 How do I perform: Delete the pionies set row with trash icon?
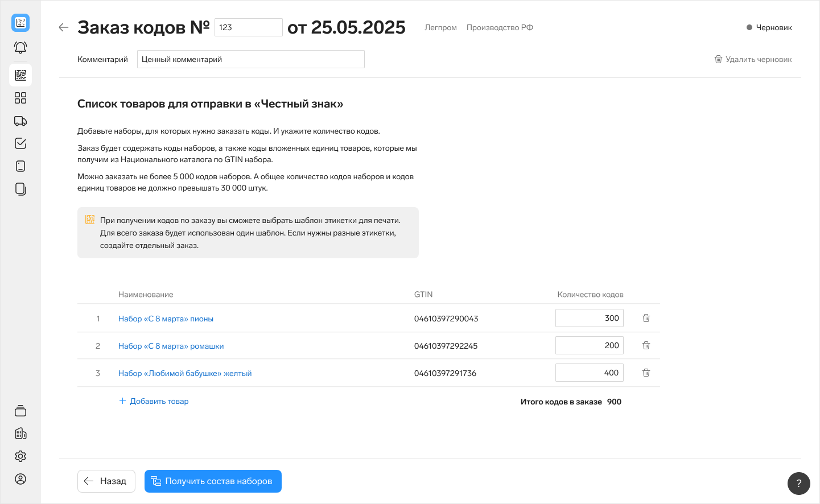point(646,318)
